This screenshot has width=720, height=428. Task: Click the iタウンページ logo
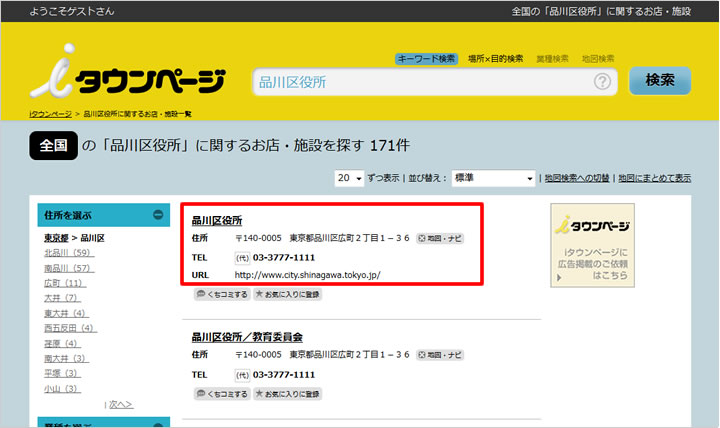pos(128,72)
